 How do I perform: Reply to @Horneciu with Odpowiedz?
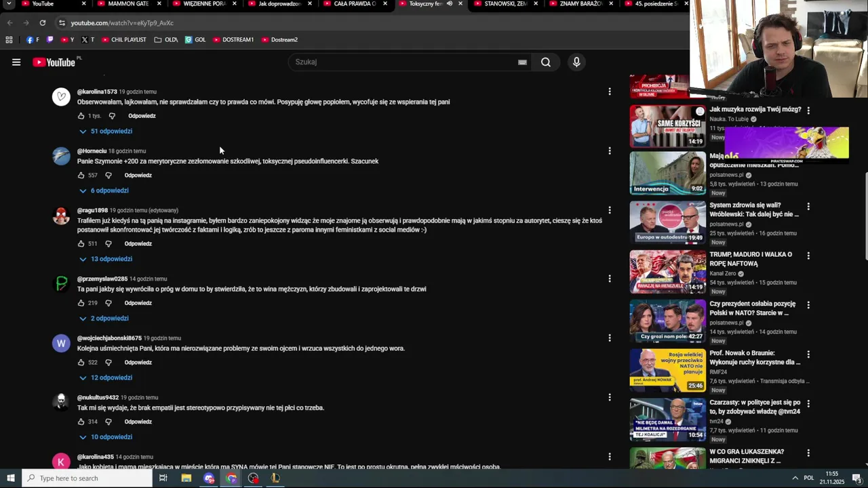coord(138,176)
